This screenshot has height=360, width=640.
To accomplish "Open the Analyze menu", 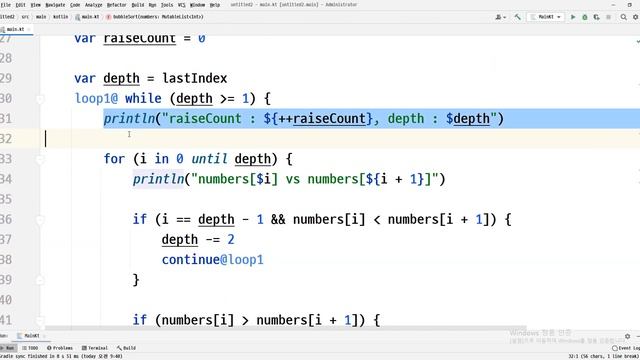I will point(93,5).
